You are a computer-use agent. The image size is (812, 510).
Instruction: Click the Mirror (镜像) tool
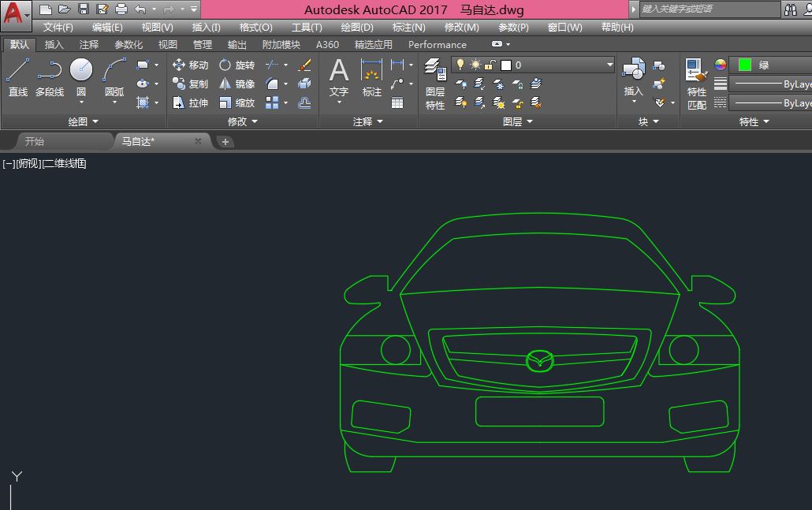(x=237, y=84)
